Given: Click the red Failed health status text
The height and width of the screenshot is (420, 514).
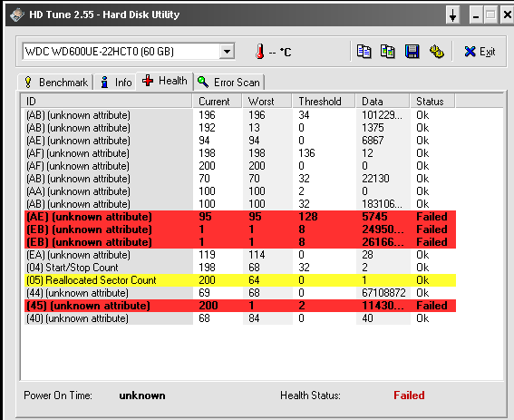Looking at the screenshot, I should click(409, 396).
